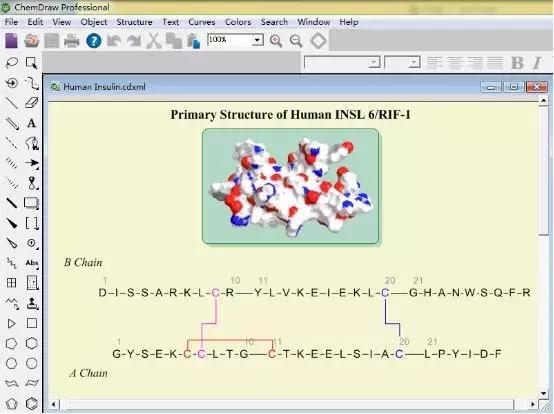
Task: Click the Print toolbar button
Action: tap(72, 41)
